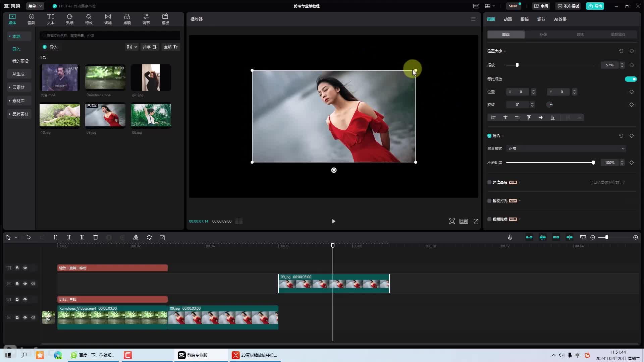644x362 pixels.
Task: Hide the 缩放、旋转、移动 text track
Action: click(x=25, y=268)
